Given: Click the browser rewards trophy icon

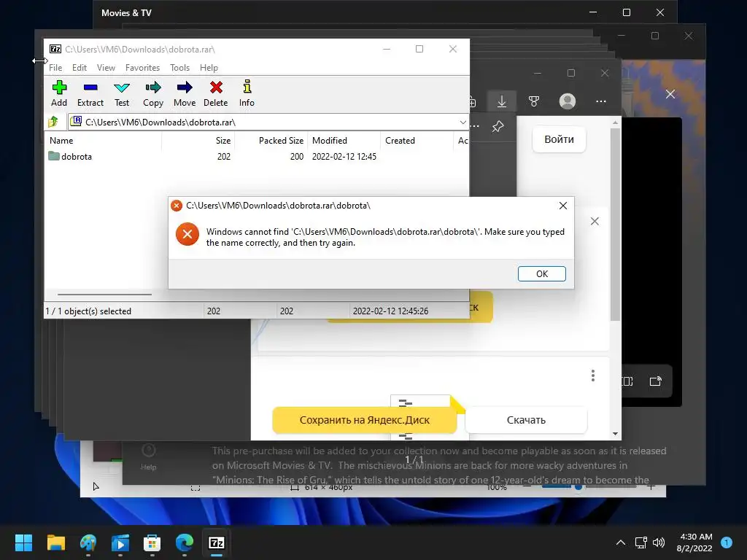Looking at the screenshot, I should pyautogui.click(x=534, y=101).
